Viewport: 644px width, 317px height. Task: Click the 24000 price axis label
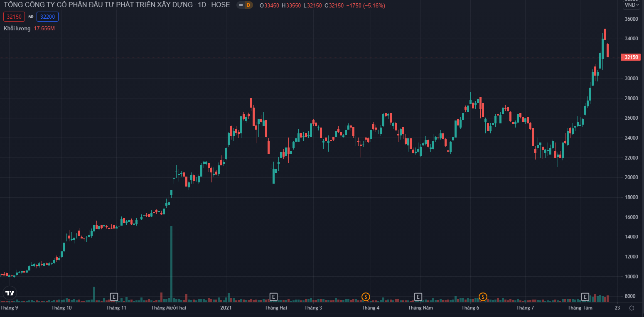(631, 138)
